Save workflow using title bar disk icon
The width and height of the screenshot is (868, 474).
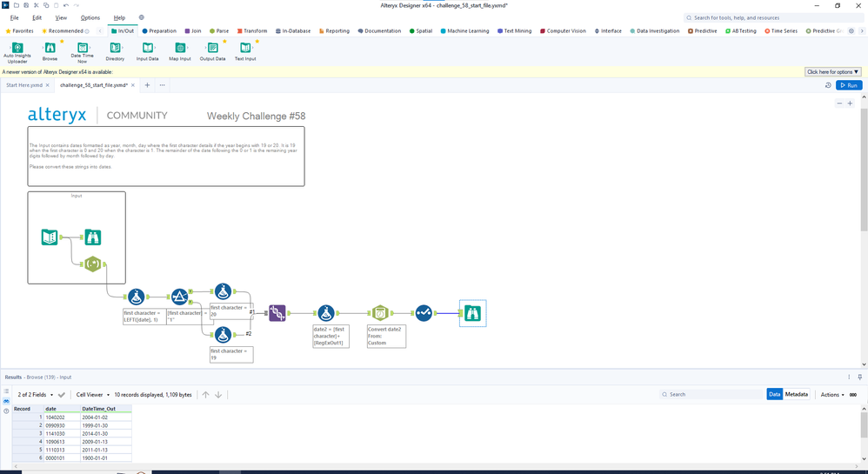tap(26, 5)
